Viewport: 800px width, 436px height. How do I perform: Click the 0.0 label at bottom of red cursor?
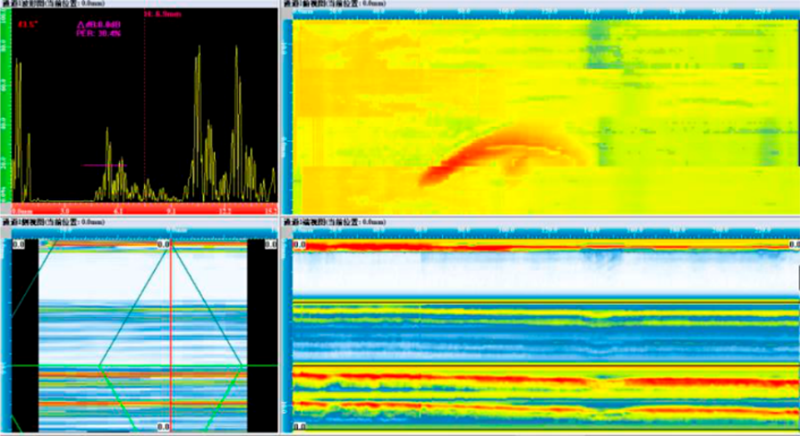point(165,427)
